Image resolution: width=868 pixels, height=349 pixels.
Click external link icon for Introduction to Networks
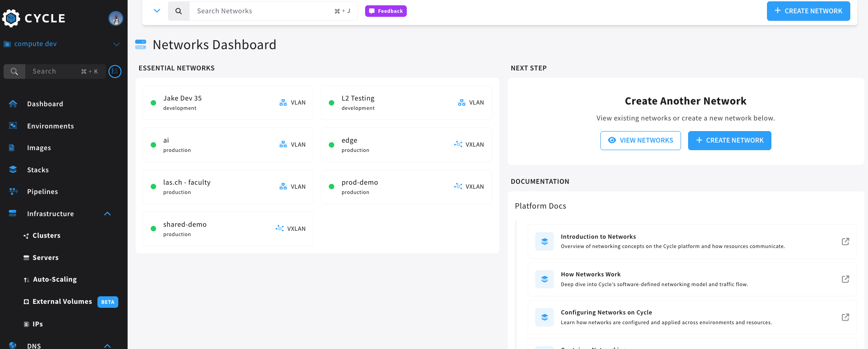click(845, 241)
